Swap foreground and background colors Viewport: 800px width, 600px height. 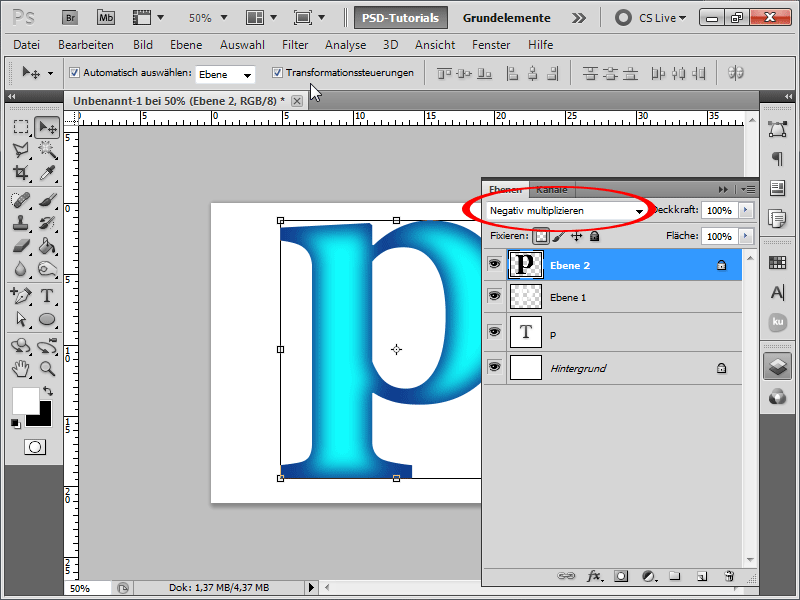pos(48,391)
